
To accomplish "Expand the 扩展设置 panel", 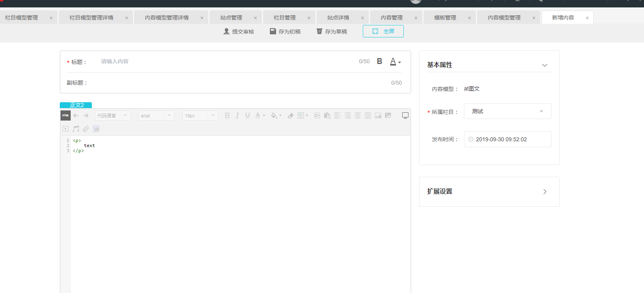I will click(x=544, y=192).
